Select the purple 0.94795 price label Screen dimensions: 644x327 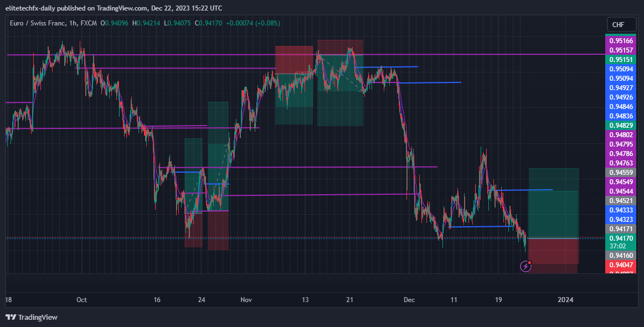pos(621,144)
